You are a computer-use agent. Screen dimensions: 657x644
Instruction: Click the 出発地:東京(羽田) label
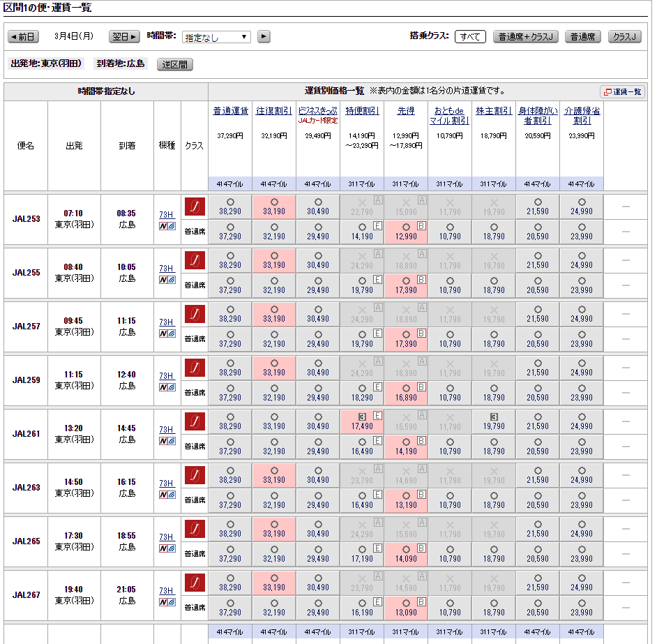point(46,63)
